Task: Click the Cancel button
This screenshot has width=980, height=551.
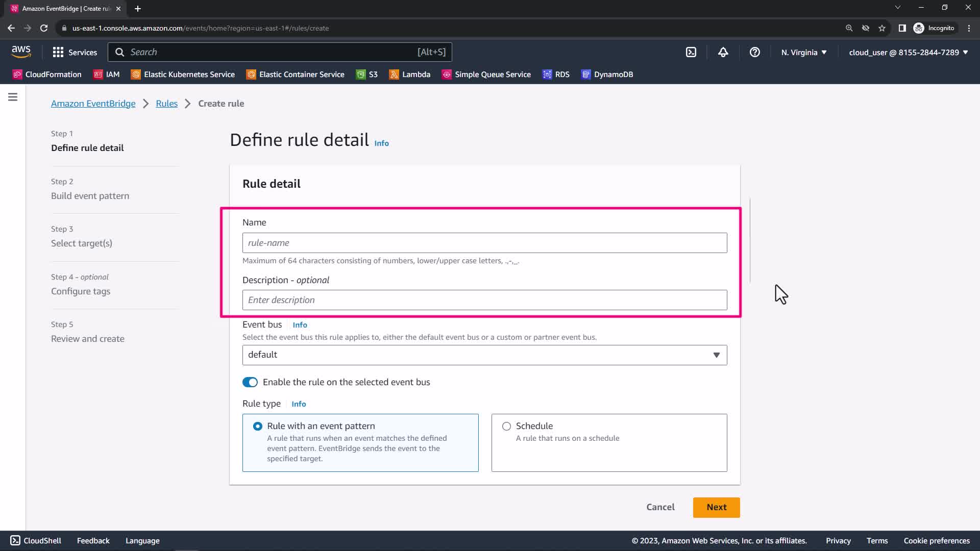Action: [660, 507]
